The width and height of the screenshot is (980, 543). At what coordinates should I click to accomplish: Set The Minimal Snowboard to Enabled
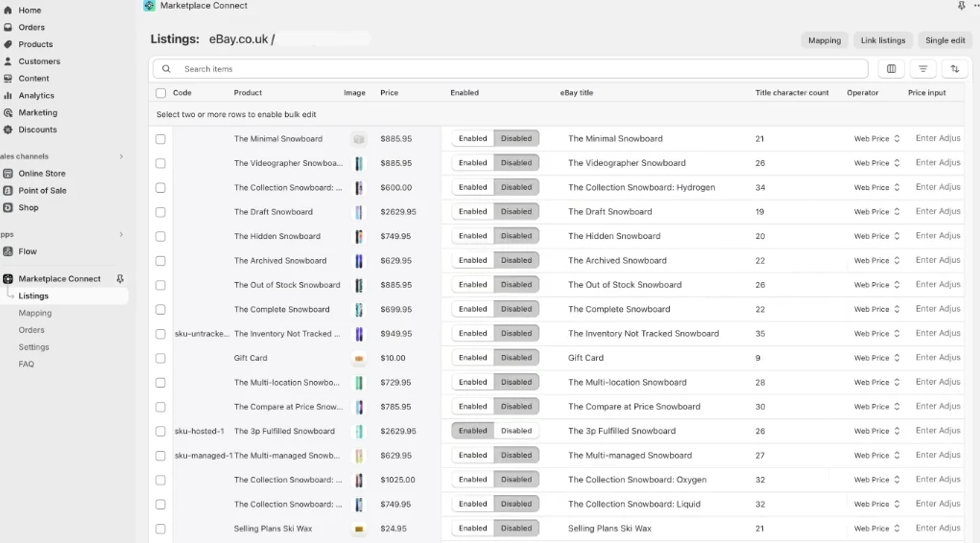click(x=472, y=139)
